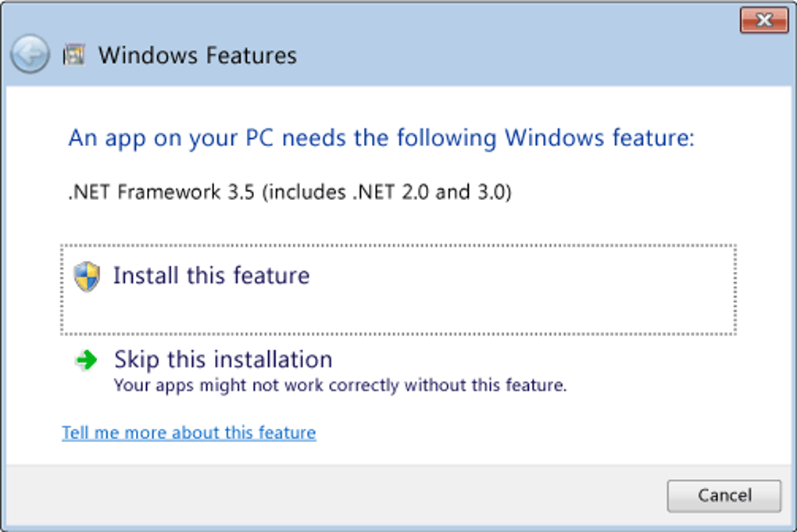Click the "Your apps might not work correctly" note
Image resolution: width=797 pixels, height=532 pixels.
pyautogui.click(x=340, y=385)
